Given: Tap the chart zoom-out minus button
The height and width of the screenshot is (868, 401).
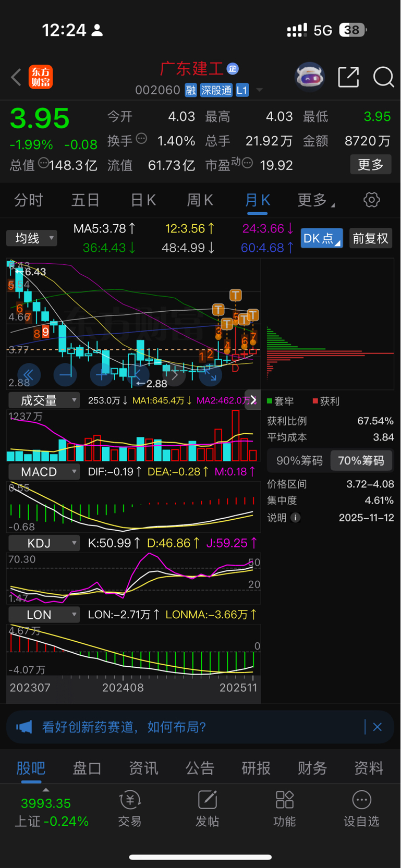Looking at the screenshot, I should pos(65,375).
